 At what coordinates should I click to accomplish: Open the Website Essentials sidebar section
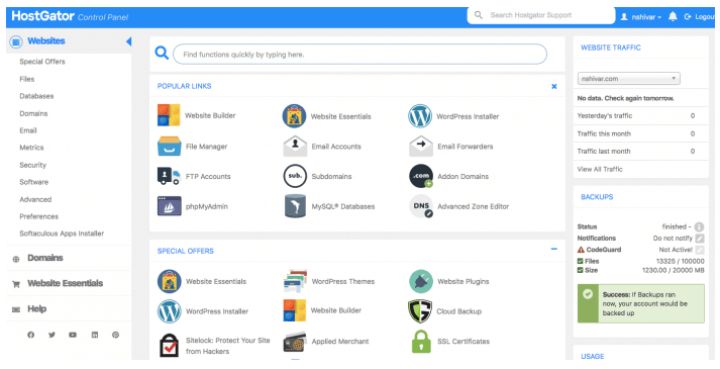65,283
